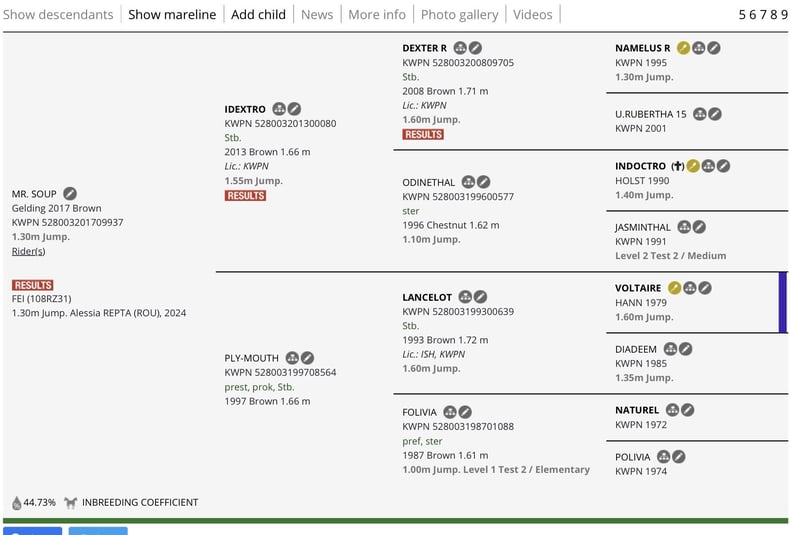Click the LANCELOT horse name

(x=427, y=297)
